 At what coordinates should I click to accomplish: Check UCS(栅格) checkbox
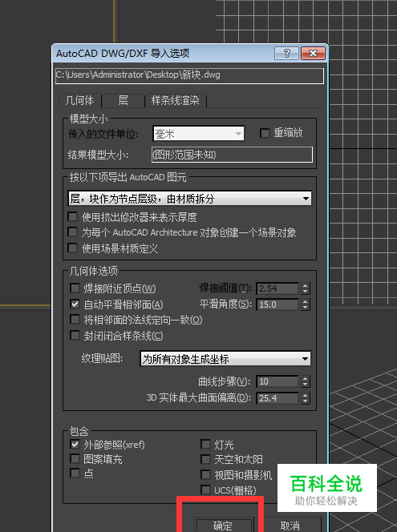click(205, 490)
